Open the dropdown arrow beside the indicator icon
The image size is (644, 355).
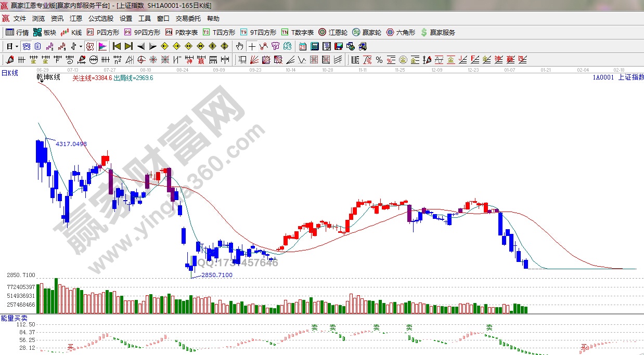tap(81, 46)
